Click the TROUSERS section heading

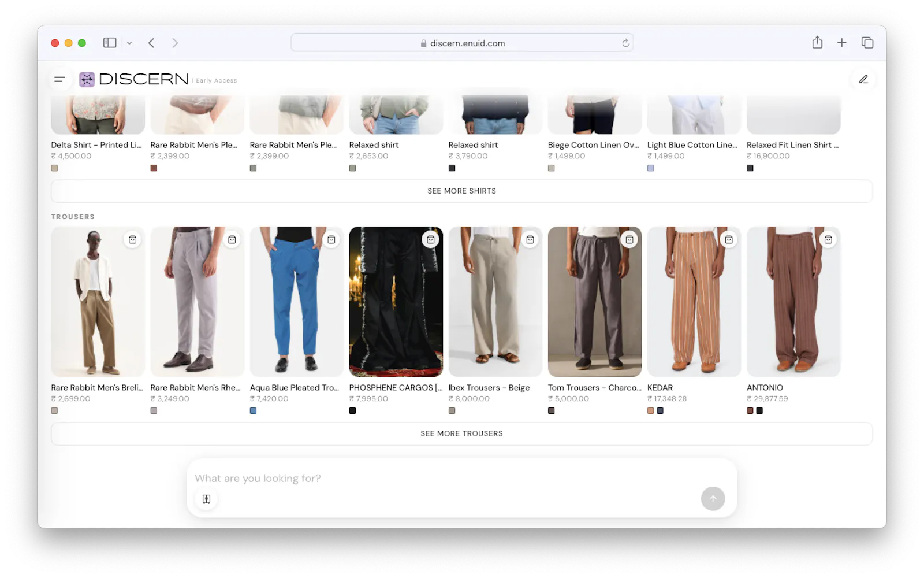pos(73,217)
